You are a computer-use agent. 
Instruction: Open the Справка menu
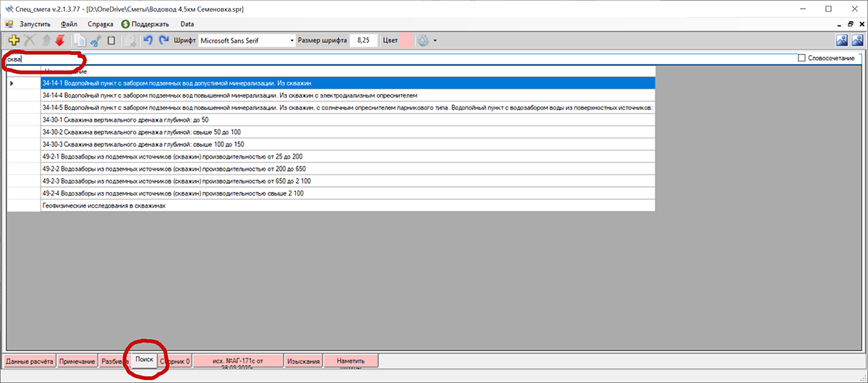click(x=101, y=25)
